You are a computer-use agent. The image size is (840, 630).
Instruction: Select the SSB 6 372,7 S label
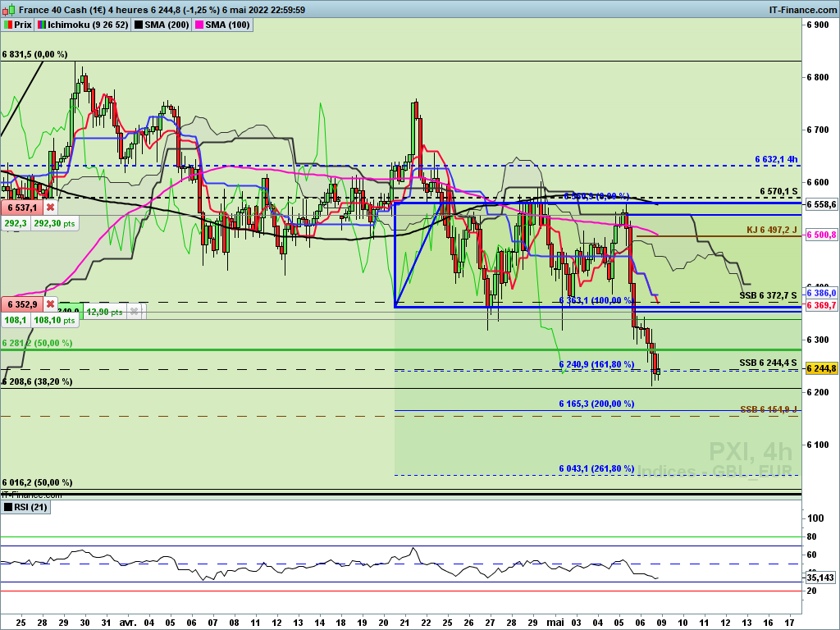[x=768, y=295]
